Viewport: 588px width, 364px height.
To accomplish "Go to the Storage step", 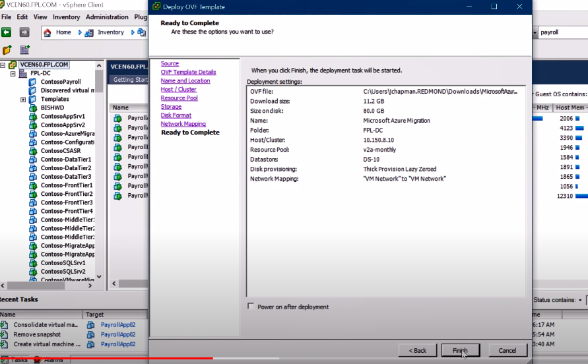I will click(171, 106).
